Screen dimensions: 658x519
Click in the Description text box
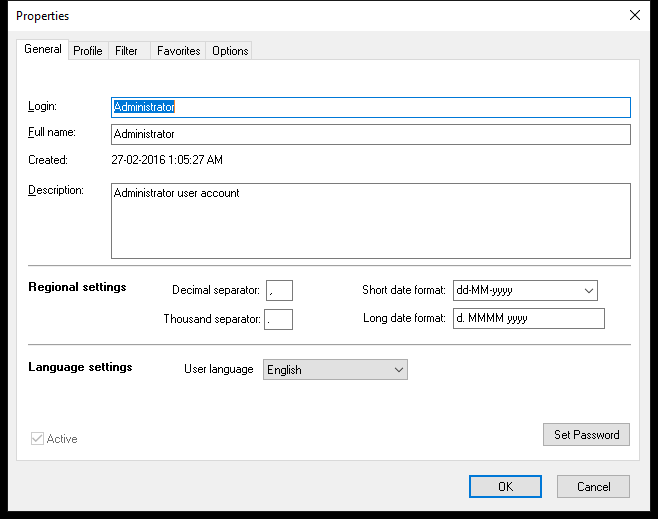point(371,221)
